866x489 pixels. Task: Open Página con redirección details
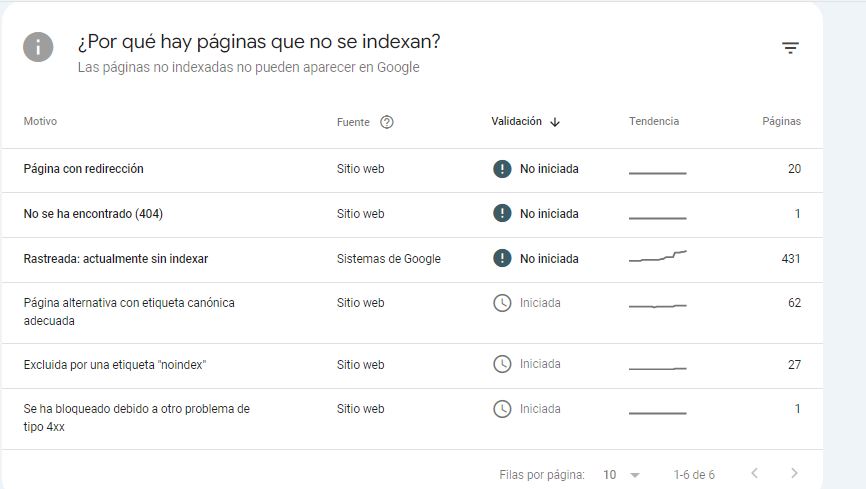click(x=412, y=170)
